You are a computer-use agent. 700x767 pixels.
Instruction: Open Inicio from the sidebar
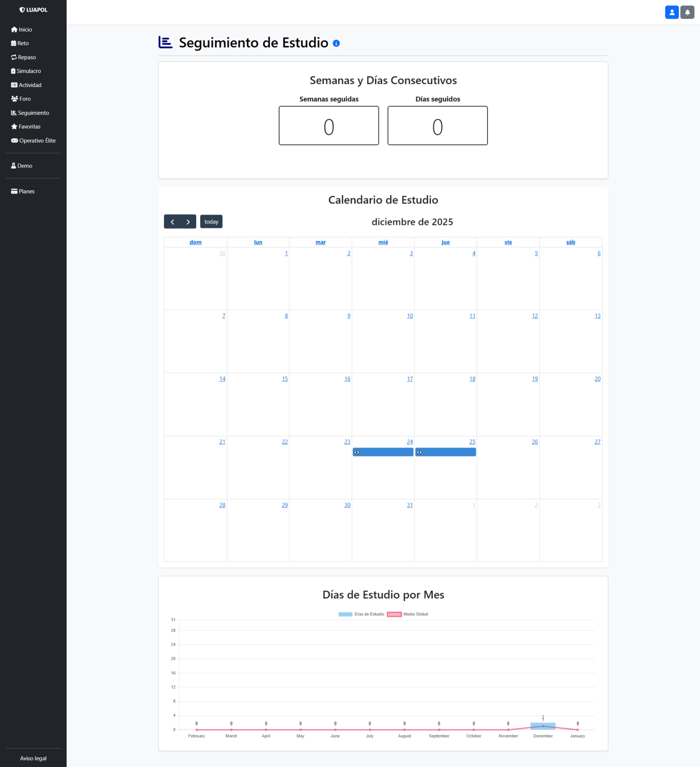click(22, 30)
